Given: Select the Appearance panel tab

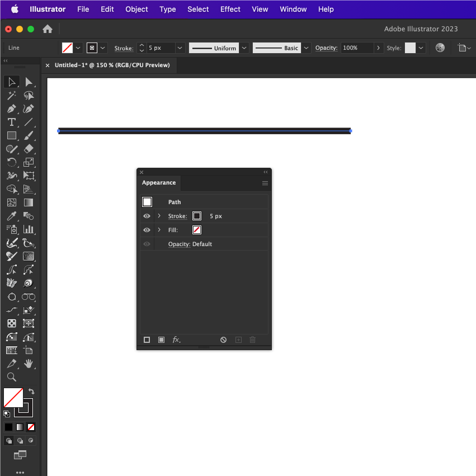Looking at the screenshot, I should (x=159, y=183).
